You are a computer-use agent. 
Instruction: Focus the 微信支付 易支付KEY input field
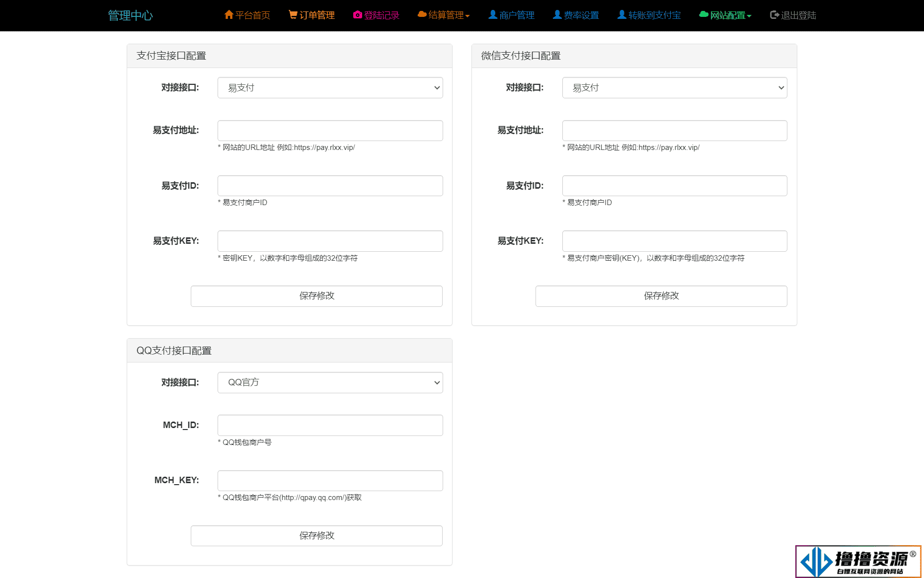(x=675, y=241)
